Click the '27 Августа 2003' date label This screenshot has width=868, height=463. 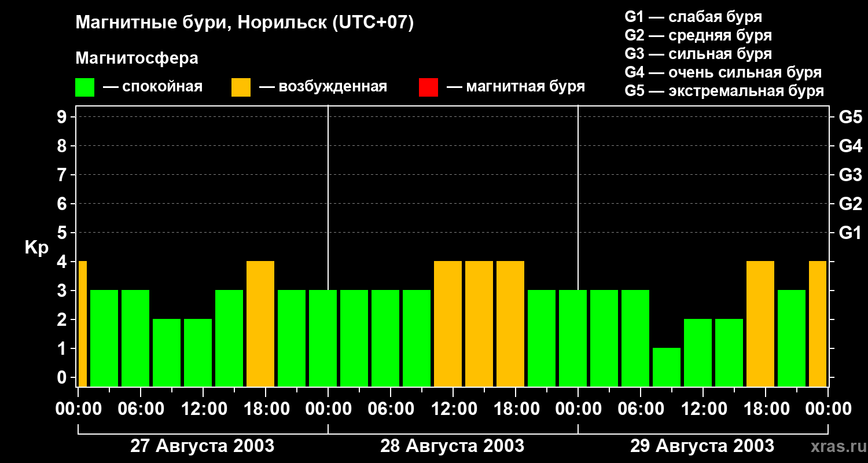click(203, 446)
